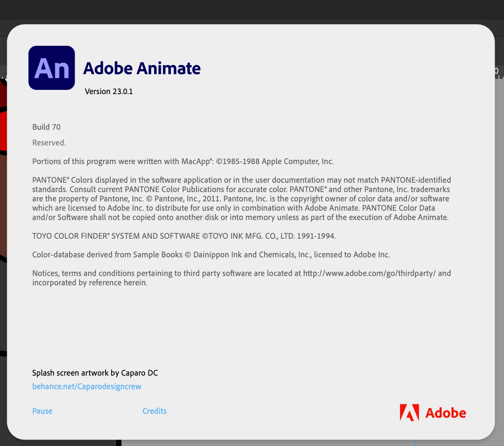
Task: Open the Credits link
Action: 154,411
